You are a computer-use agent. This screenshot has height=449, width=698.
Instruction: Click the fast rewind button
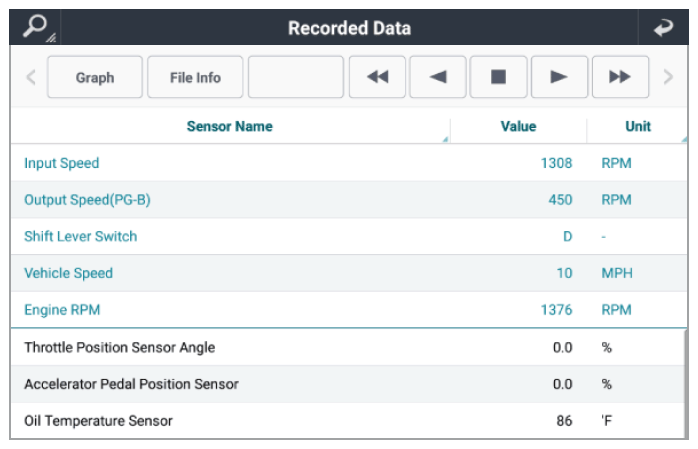tap(377, 77)
